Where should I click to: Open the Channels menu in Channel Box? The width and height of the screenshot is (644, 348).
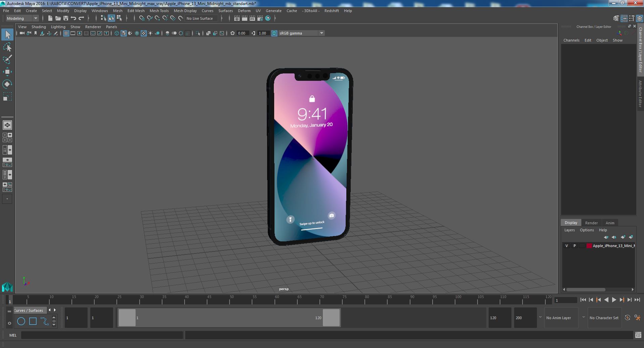pyautogui.click(x=571, y=40)
